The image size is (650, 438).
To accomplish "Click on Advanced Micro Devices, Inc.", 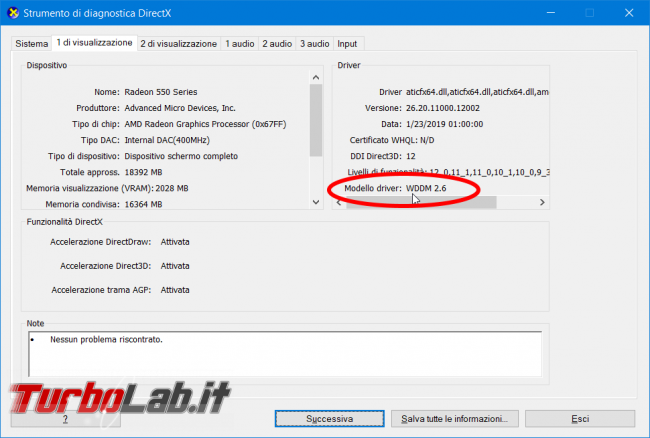I will pyautogui.click(x=180, y=108).
